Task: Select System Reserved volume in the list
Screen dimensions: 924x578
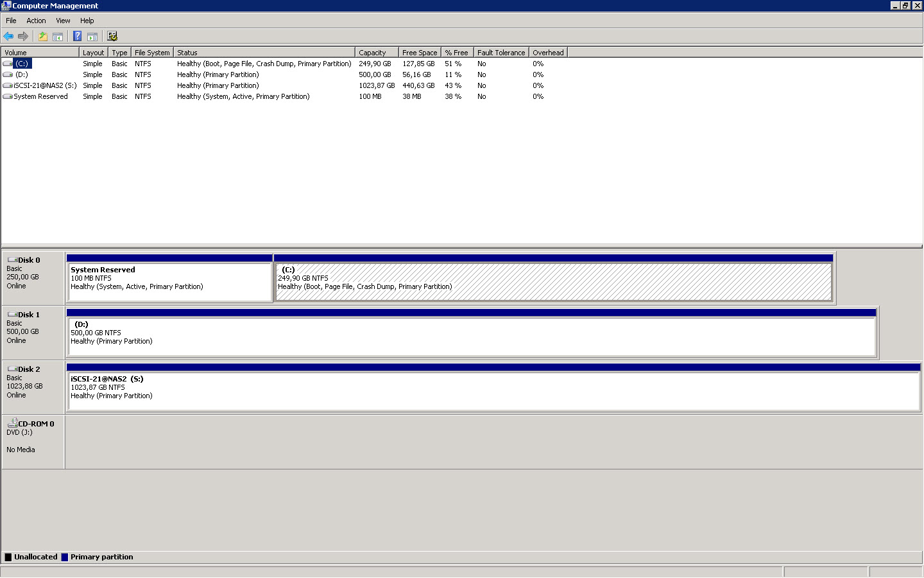Action: point(40,96)
